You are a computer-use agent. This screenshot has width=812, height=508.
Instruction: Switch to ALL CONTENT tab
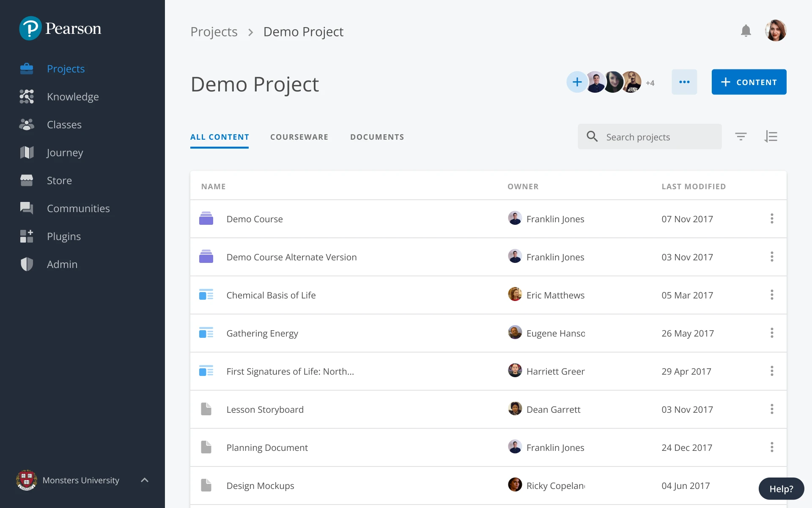(x=219, y=137)
